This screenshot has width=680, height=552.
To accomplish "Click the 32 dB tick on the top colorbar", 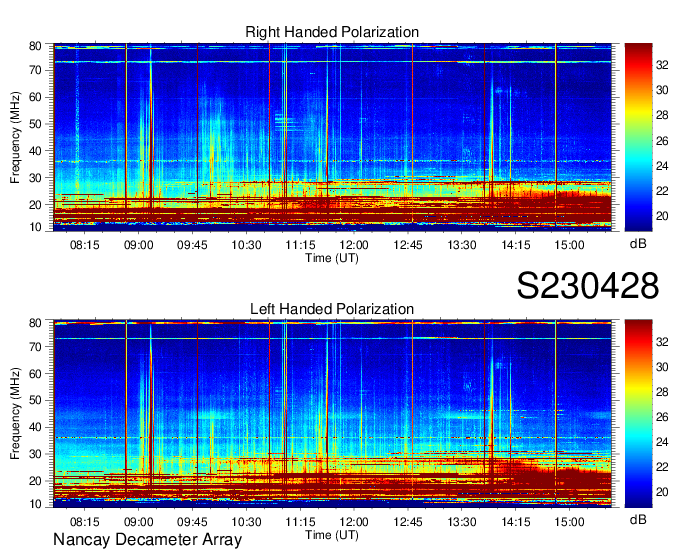I will (662, 65).
